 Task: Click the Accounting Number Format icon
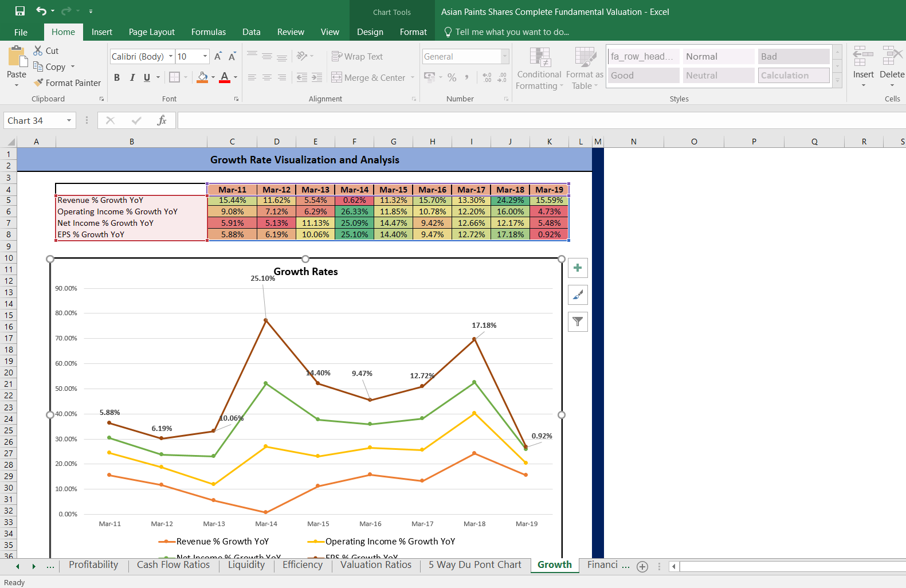430,77
